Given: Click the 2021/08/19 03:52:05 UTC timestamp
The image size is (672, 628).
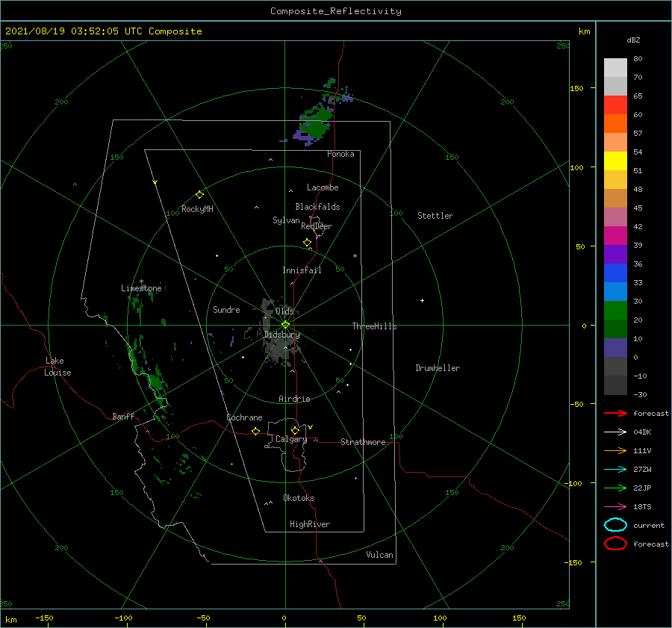Looking at the screenshot, I should tap(73, 31).
